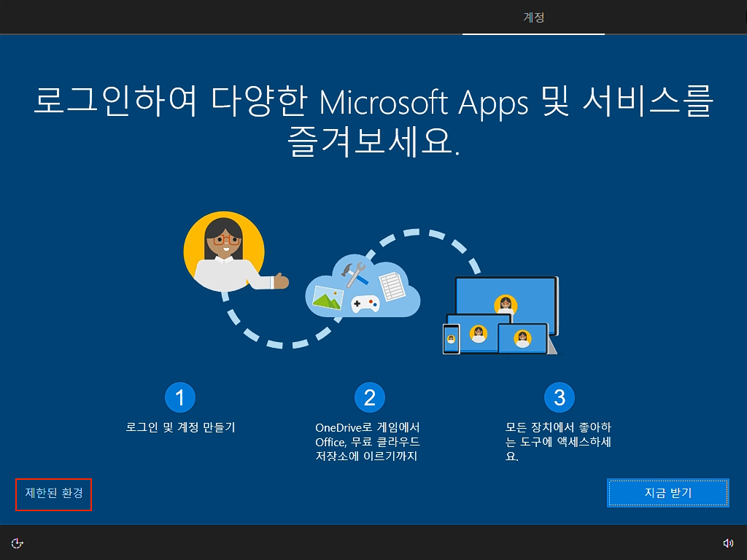Click the document icon in the cloud
Viewport: 747px width, 560px height.
click(392, 287)
